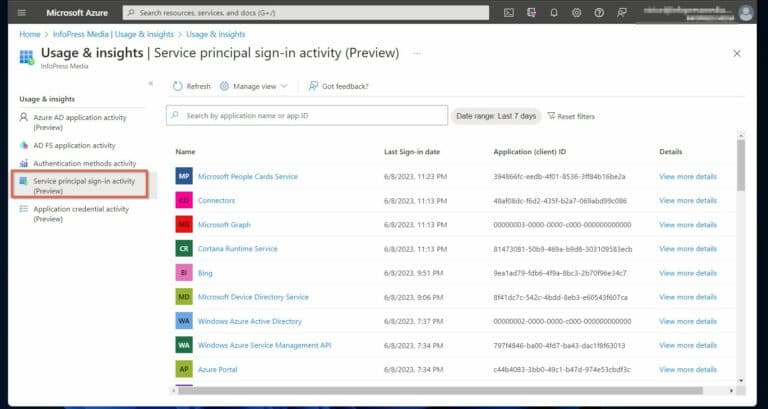View more details for Bing
This screenshot has height=409, width=768.
point(688,273)
